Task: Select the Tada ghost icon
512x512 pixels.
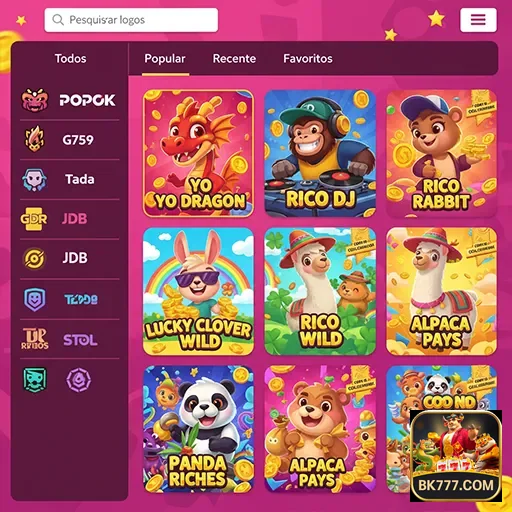Action: coord(34,179)
